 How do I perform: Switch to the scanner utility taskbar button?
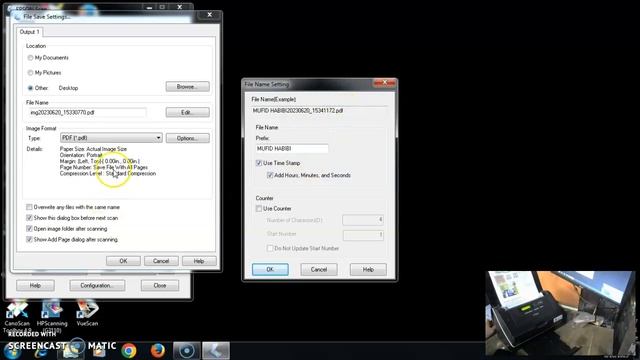pyautogui.click(x=216, y=351)
